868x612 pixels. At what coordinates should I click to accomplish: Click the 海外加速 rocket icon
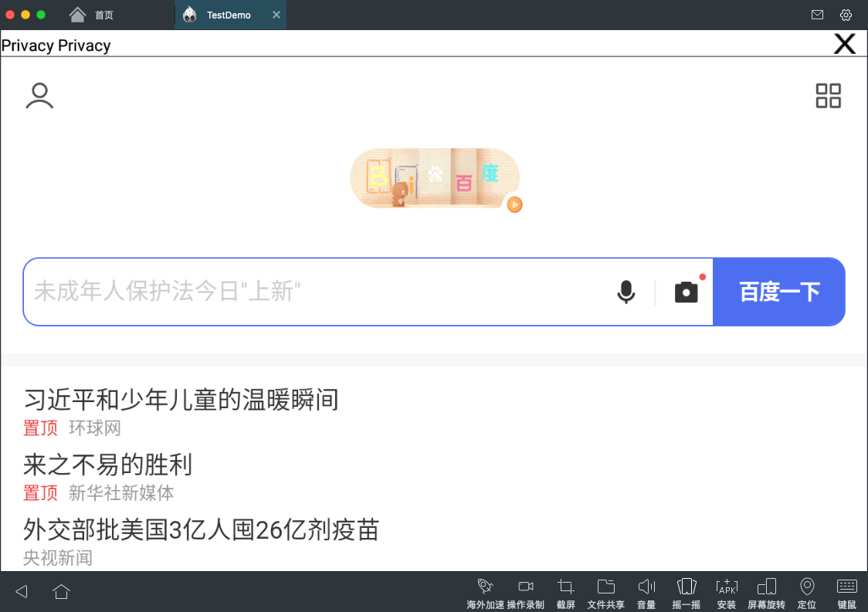485,593
